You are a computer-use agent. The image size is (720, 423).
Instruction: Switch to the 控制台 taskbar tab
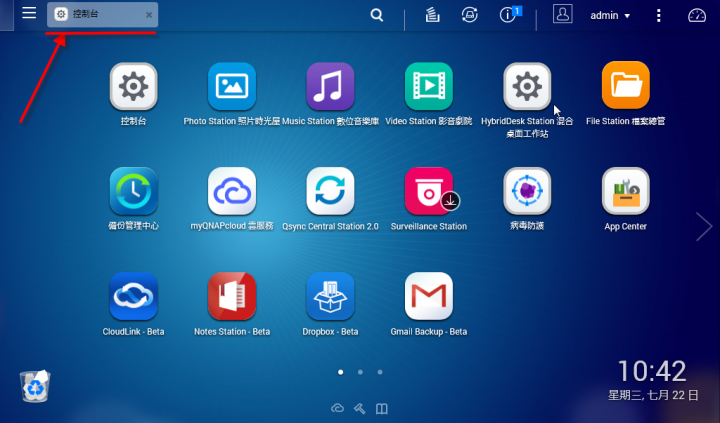point(102,15)
